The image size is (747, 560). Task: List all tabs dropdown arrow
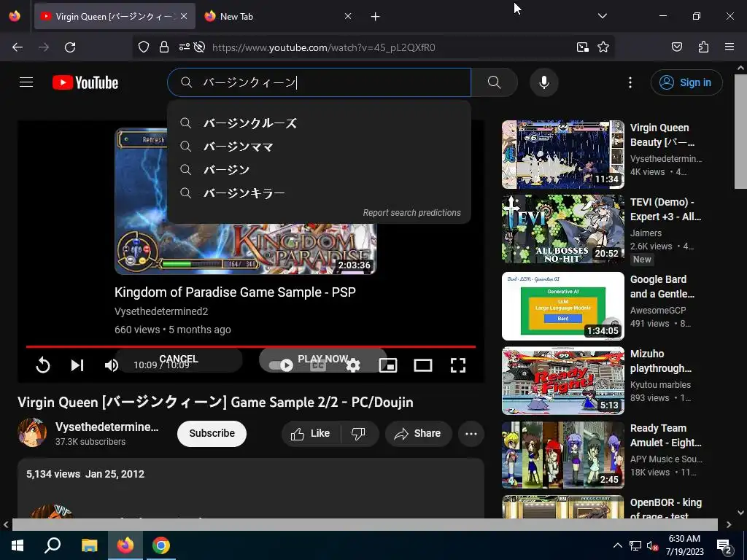(602, 16)
